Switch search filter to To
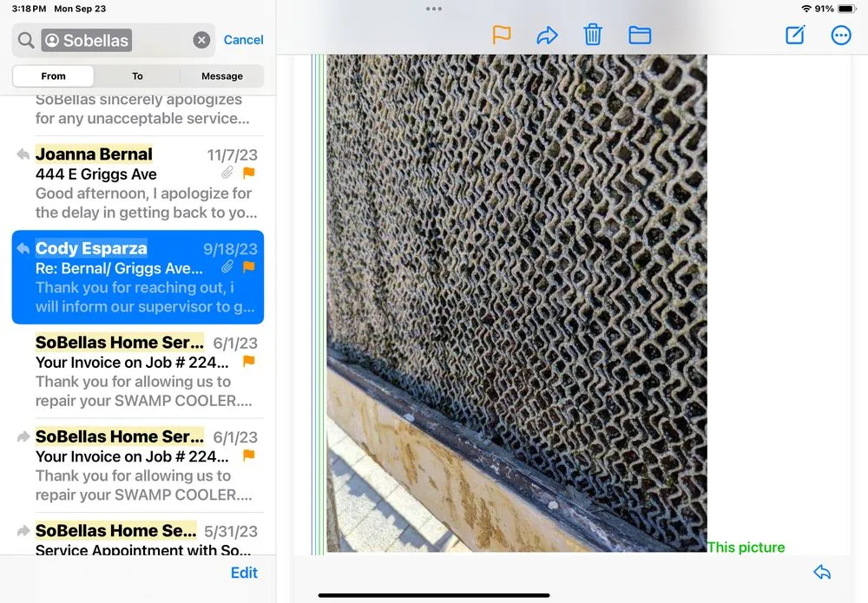Screen dimensions: 868x603 point(137,76)
